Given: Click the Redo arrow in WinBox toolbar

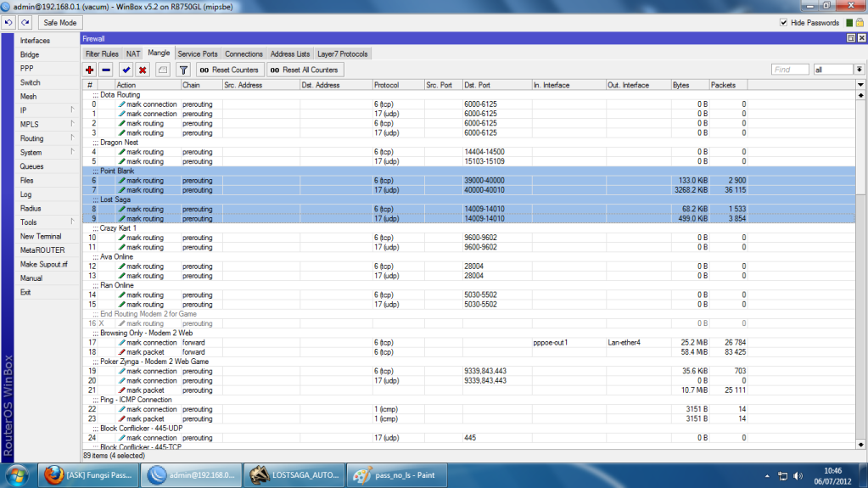Looking at the screenshot, I should (x=25, y=23).
